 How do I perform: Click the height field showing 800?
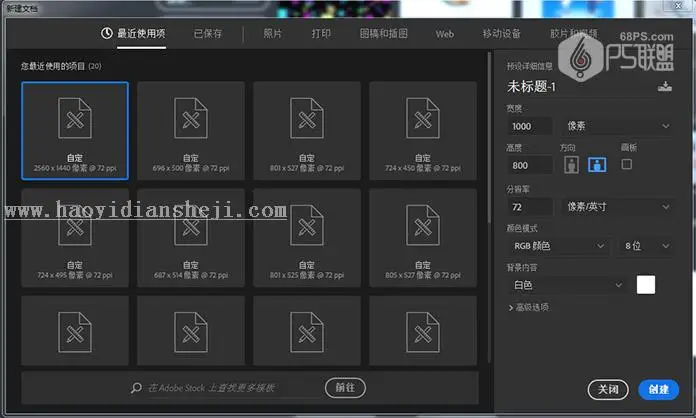530,166
